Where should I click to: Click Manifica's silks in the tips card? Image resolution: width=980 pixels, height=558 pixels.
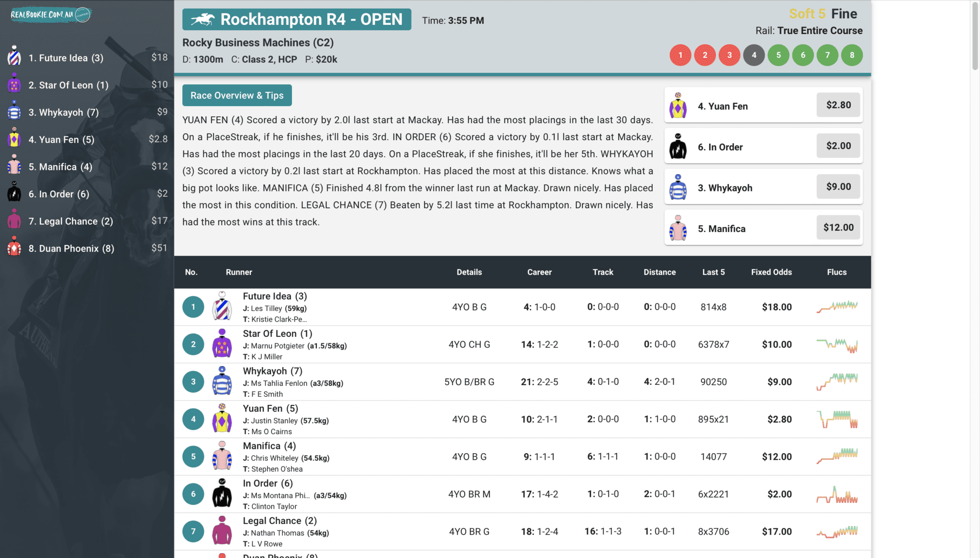click(x=678, y=228)
